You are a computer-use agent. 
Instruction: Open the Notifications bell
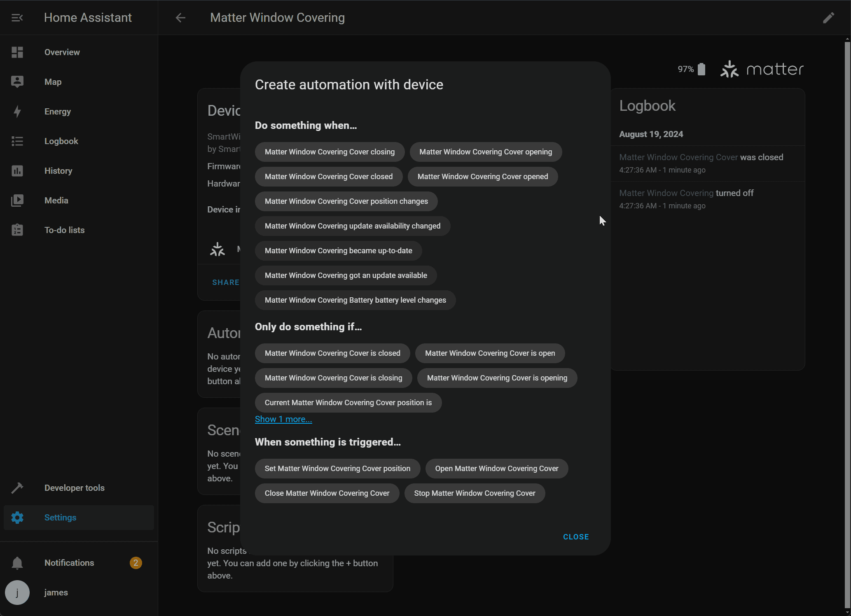click(x=17, y=563)
